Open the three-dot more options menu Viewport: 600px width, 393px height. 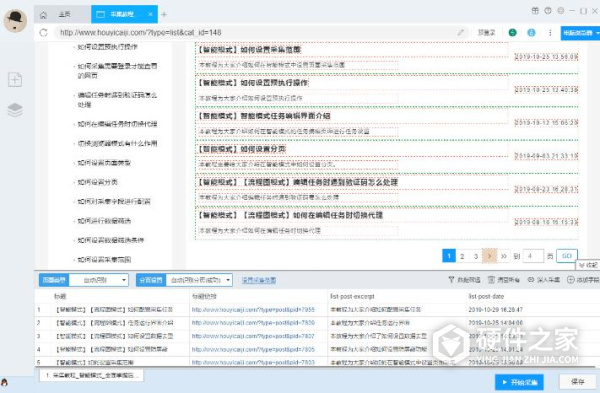tap(550, 33)
